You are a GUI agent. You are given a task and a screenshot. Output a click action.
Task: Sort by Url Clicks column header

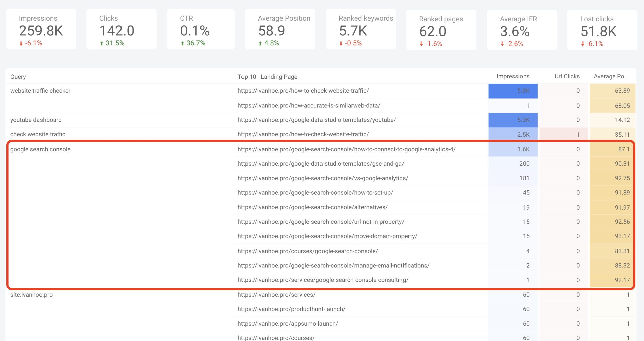(x=567, y=76)
